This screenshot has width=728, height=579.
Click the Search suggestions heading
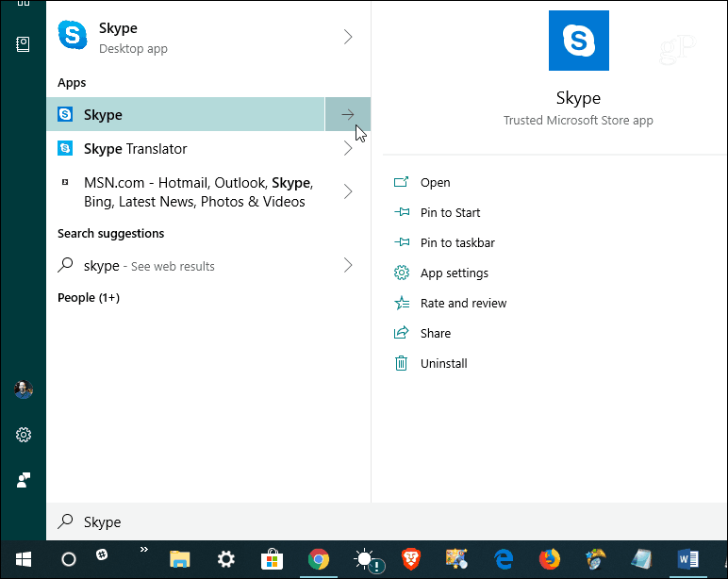pyautogui.click(x=111, y=233)
